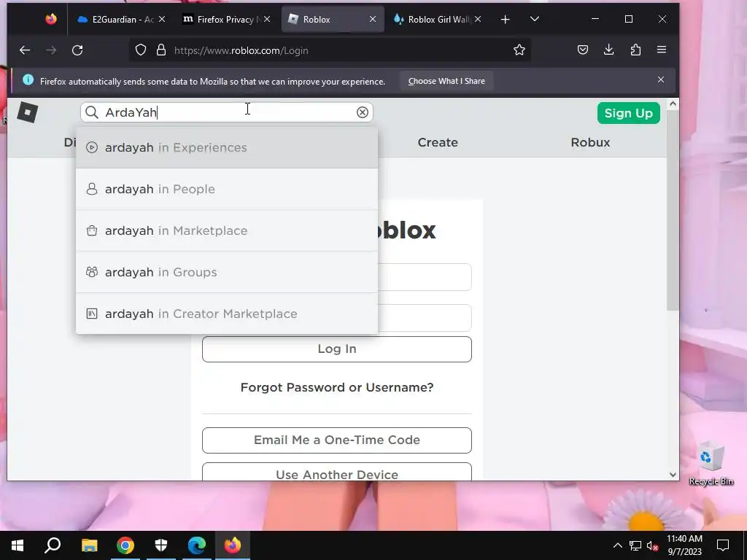Close the Roblox Girl Wallpaper tab
Image resolution: width=747 pixels, height=560 pixels.
[478, 19]
